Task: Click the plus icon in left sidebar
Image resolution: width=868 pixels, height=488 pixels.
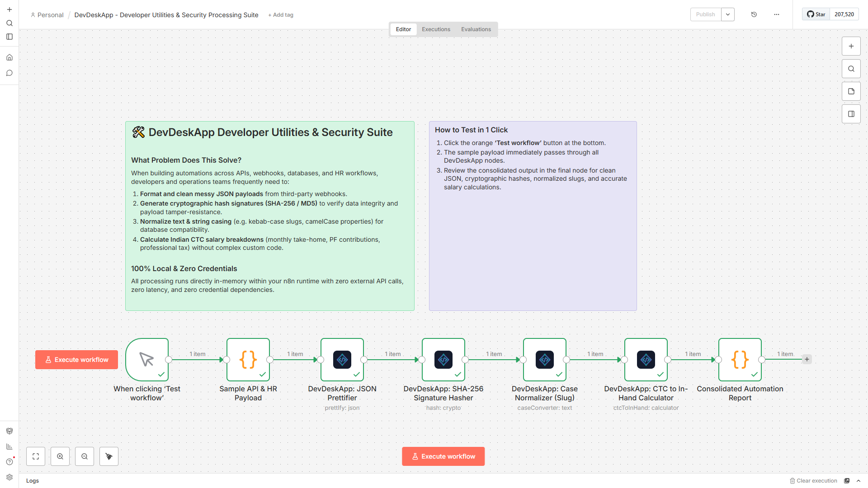Action: [9, 9]
